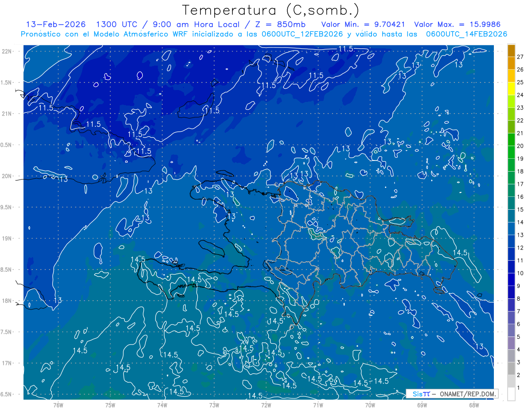The height and width of the screenshot is (411, 532).
Task: Click the '1.5N' latitude axis label
Action: pyautogui.click(x=6, y=82)
